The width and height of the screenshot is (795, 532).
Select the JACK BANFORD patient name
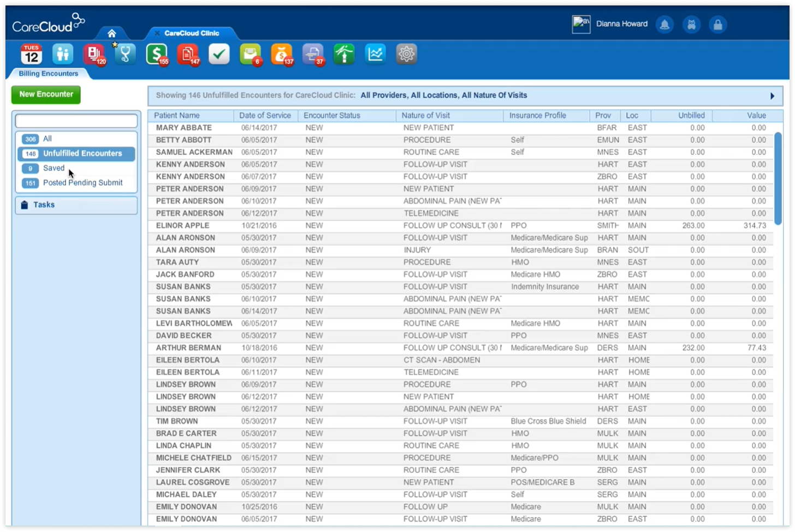(185, 274)
